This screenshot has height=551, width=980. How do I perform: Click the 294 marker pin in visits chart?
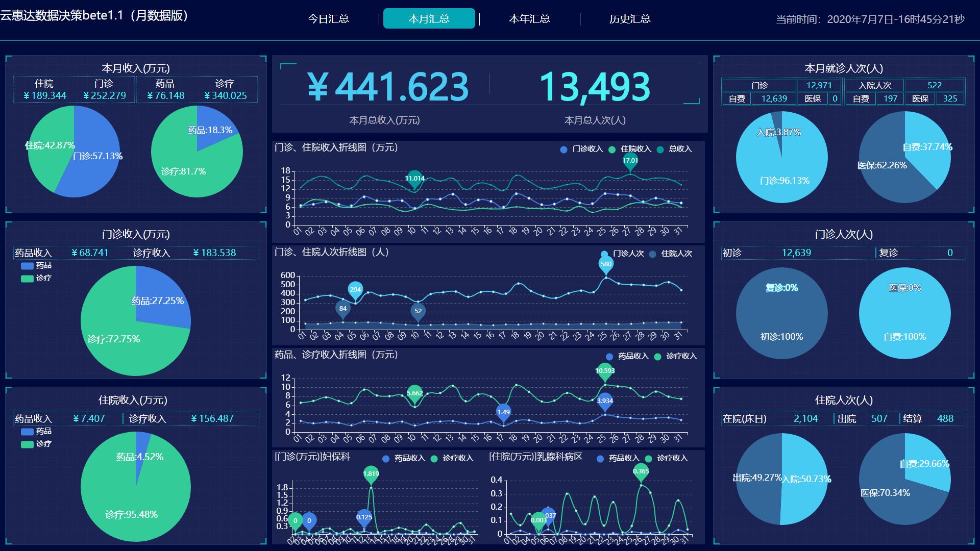click(x=355, y=290)
